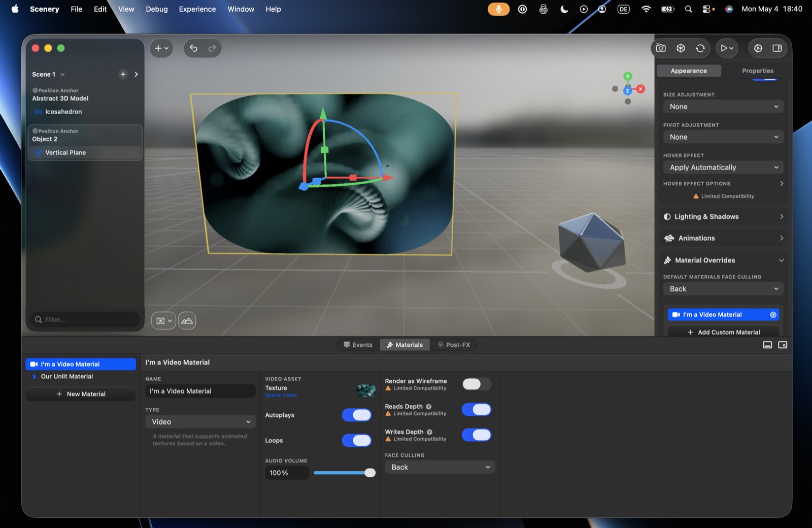
Task: Open Hover Effect Apply Automatically dropdown
Action: (x=723, y=168)
